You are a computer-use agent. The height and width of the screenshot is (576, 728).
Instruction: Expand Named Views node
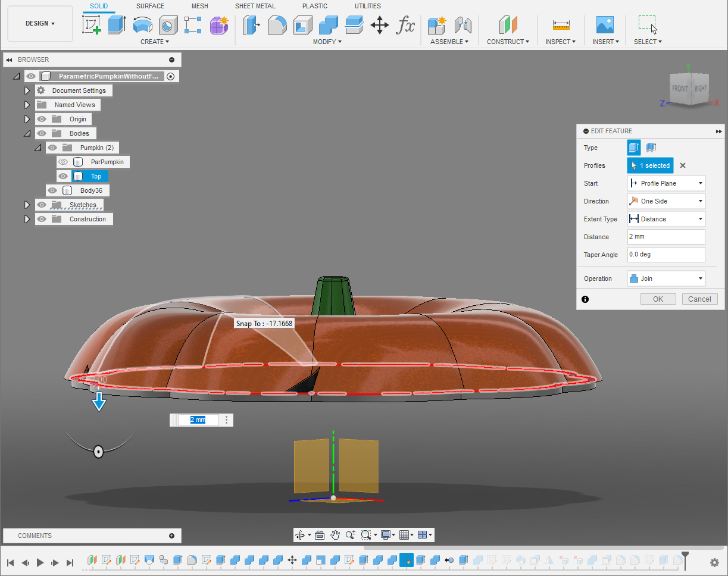(x=27, y=105)
